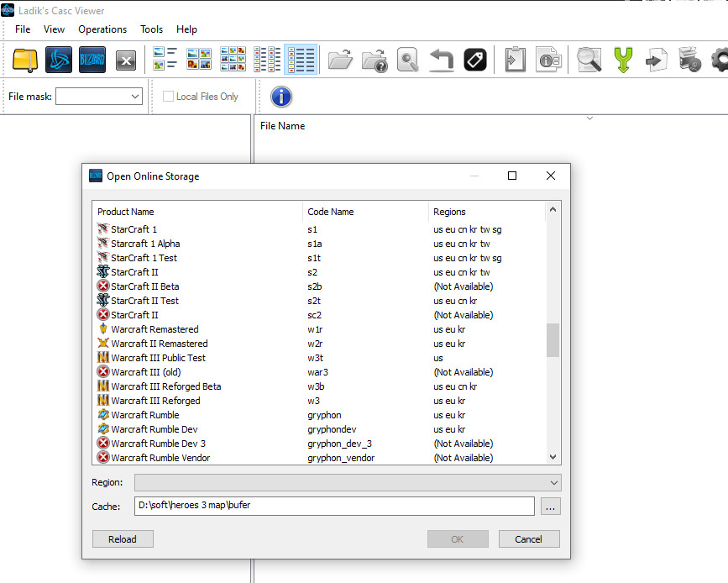Screen dimensions: 728x583
Task: Click the Reload button
Action: click(x=123, y=538)
